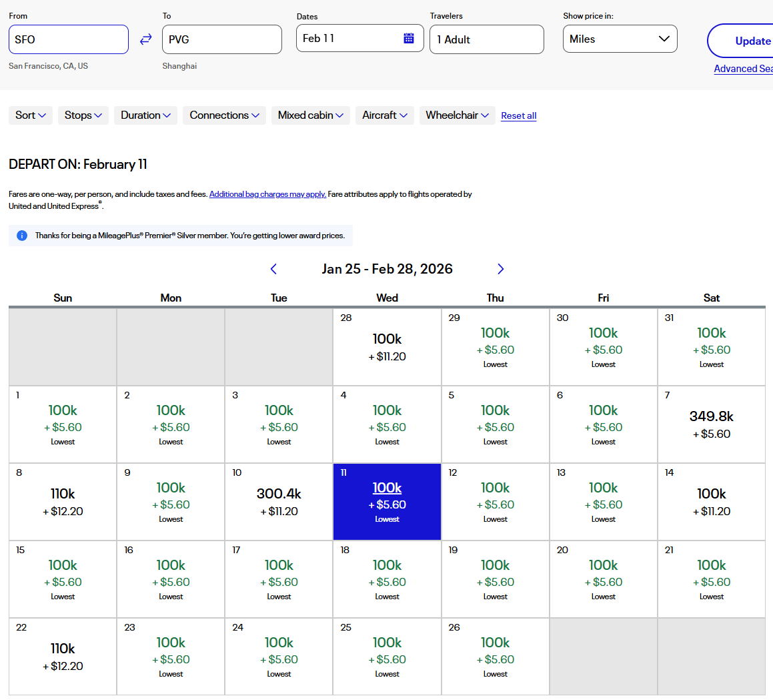Open the Show price in Miles dropdown

pos(620,39)
